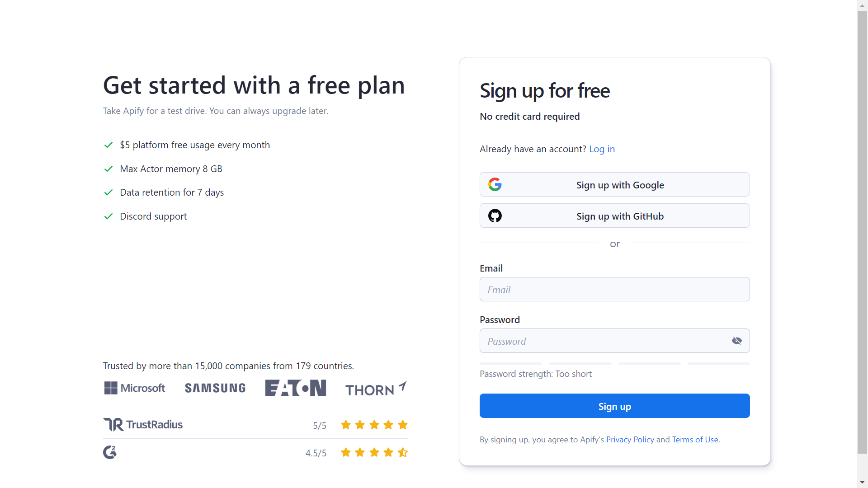This screenshot has width=868, height=488.
Task: Click the G2 half-star rating icon
Action: point(403,452)
